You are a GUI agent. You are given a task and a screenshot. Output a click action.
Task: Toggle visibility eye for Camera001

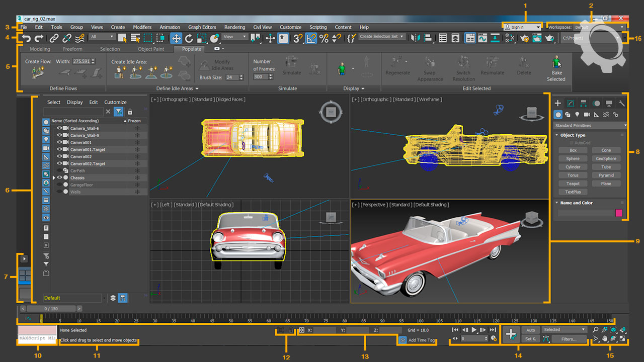[60, 142]
